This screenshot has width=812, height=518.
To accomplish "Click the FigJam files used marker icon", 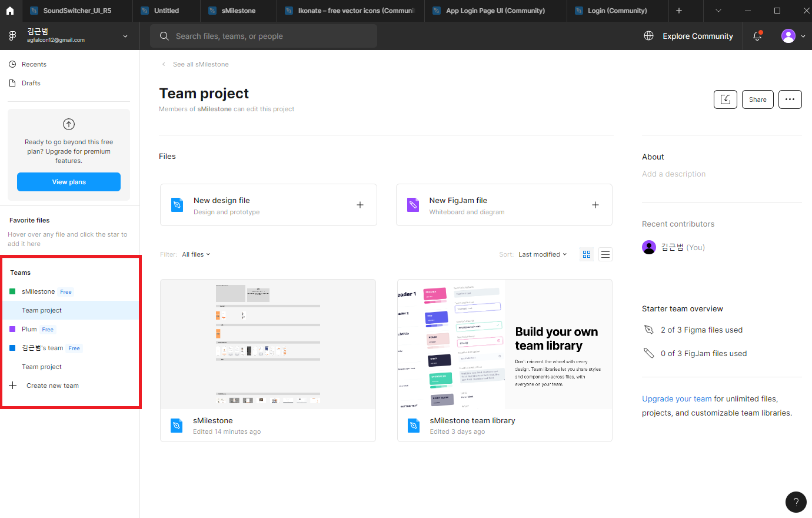I will 648,353.
